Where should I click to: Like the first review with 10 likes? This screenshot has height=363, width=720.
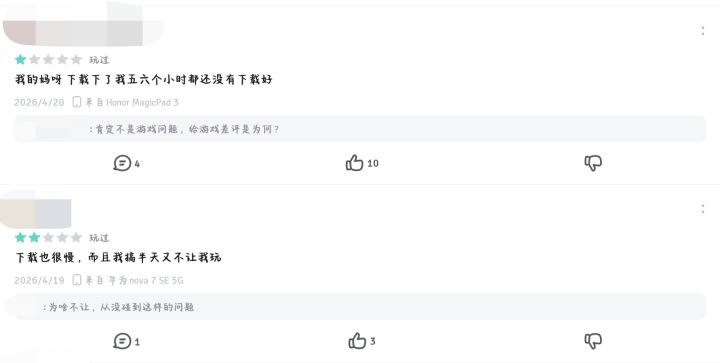tap(362, 163)
